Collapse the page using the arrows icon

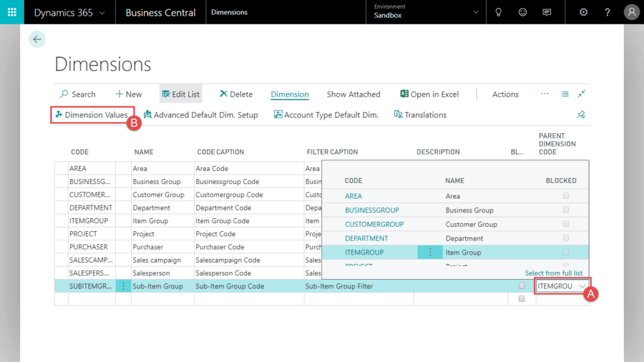[582, 94]
